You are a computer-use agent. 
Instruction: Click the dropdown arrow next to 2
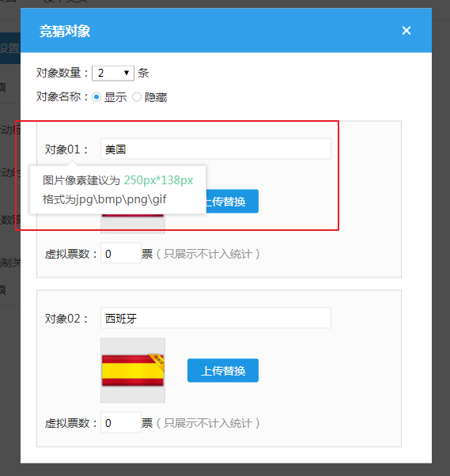coord(127,74)
